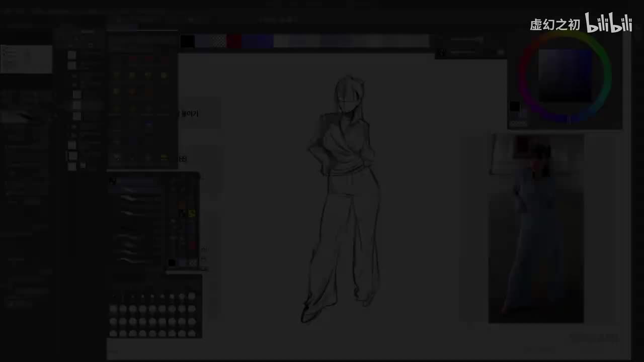This screenshot has width=644, height=362.
Task: Choose the red swatch in the top color history bar
Action: pos(234,41)
